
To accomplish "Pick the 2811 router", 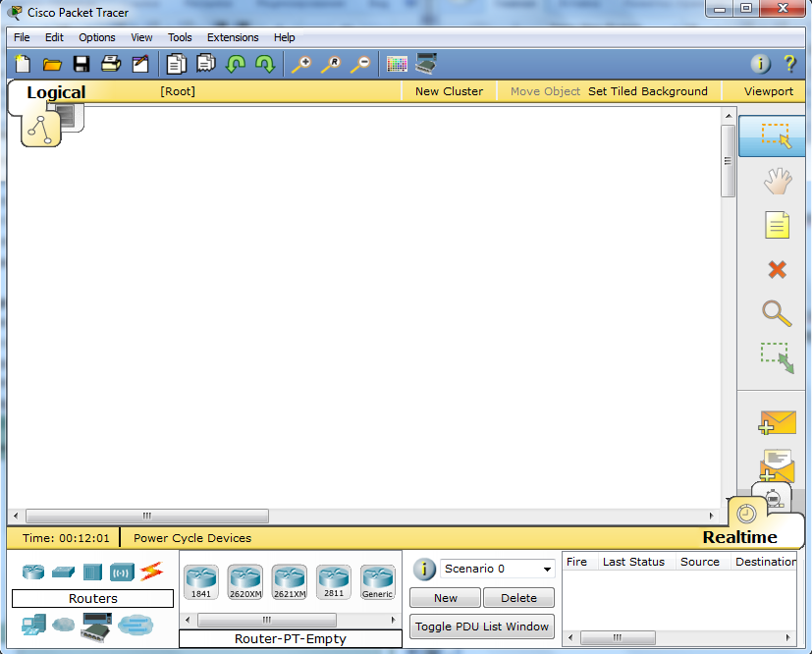I will tap(334, 581).
